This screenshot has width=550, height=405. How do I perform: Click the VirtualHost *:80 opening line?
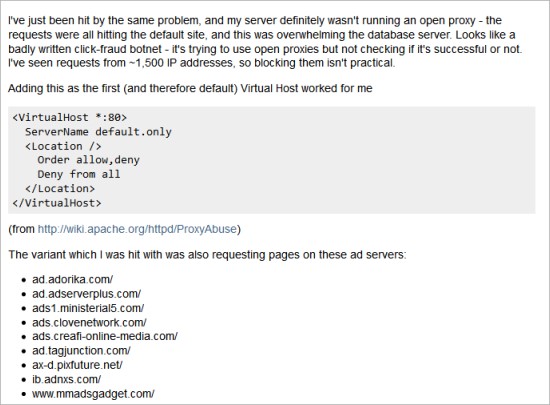[69, 117]
